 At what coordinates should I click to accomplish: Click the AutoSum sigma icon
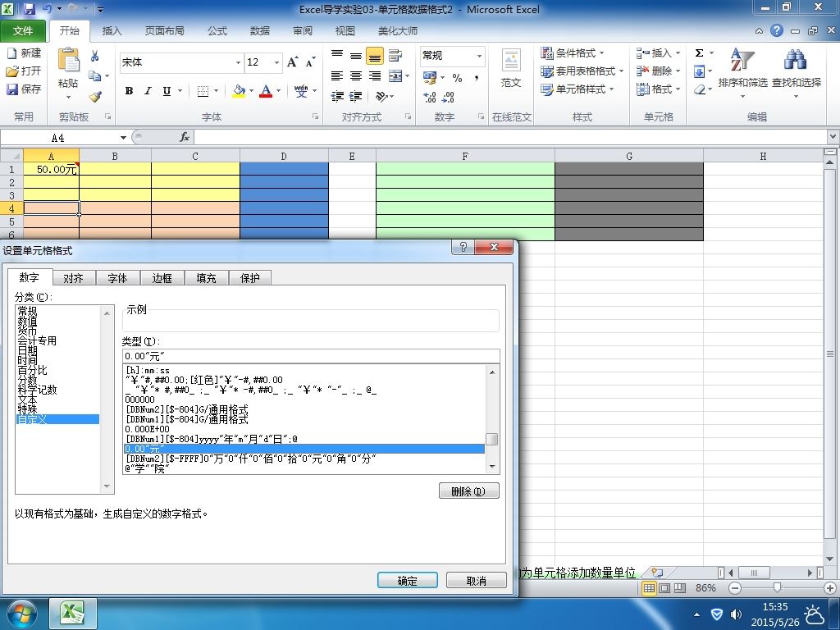tap(699, 53)
